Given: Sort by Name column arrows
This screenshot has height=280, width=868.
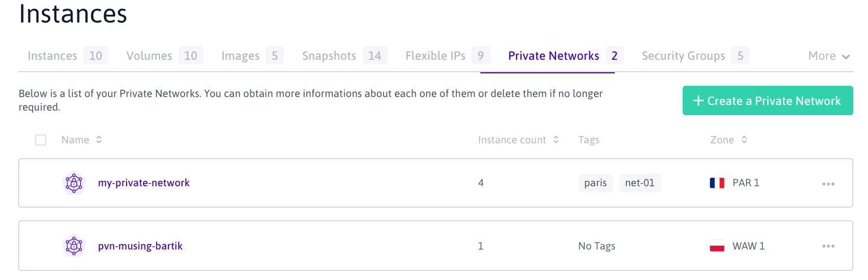Looking at the screenshot, I should click(x=99, y=139).
